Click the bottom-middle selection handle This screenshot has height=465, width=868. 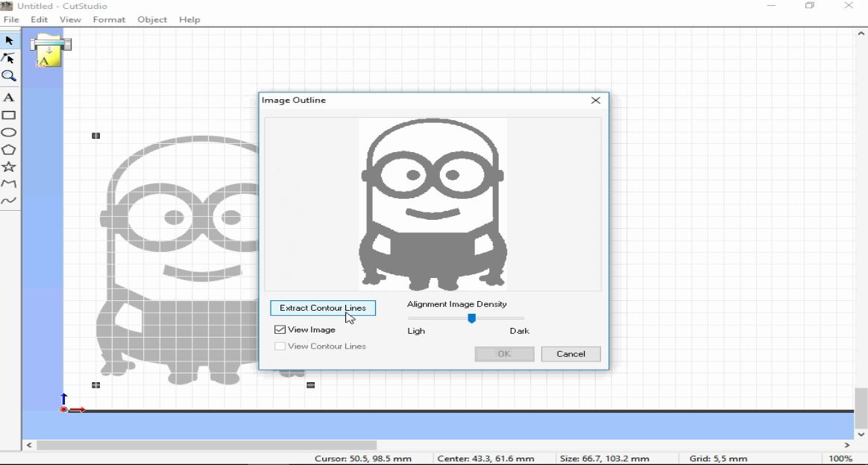[x=310, y=385]
